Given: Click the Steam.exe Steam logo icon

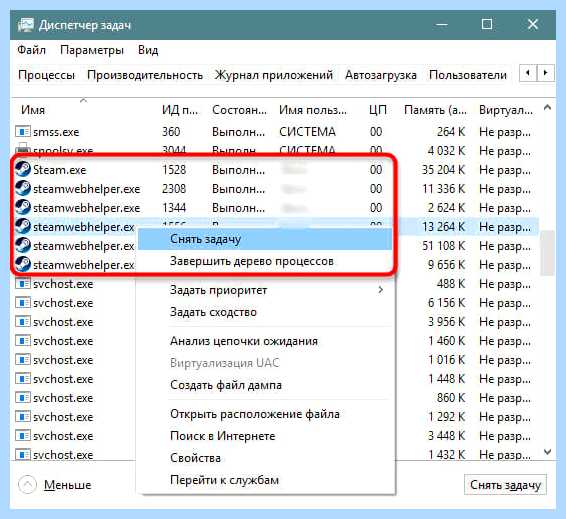Looking at the screenshot, I should [23, 170].
